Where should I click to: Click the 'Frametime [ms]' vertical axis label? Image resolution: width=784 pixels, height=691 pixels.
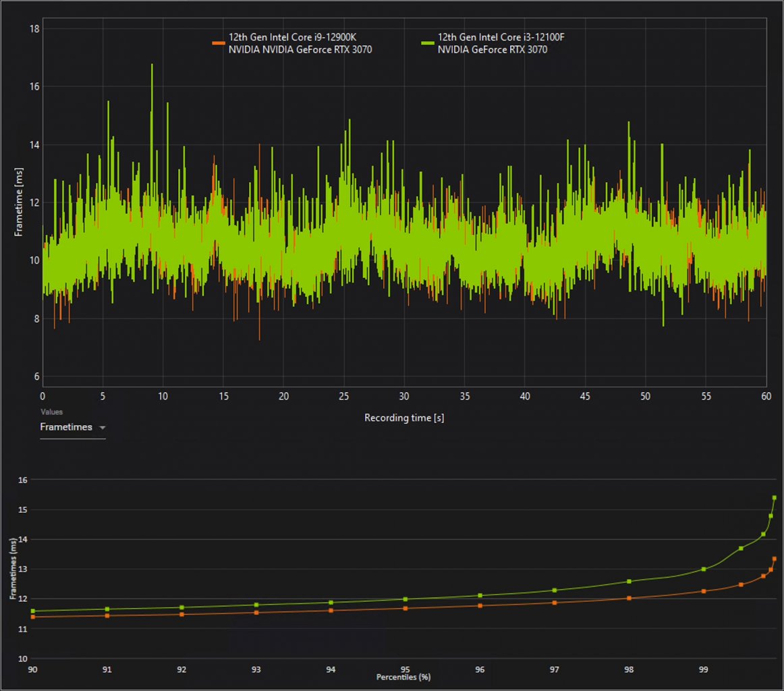pos(18,202)
